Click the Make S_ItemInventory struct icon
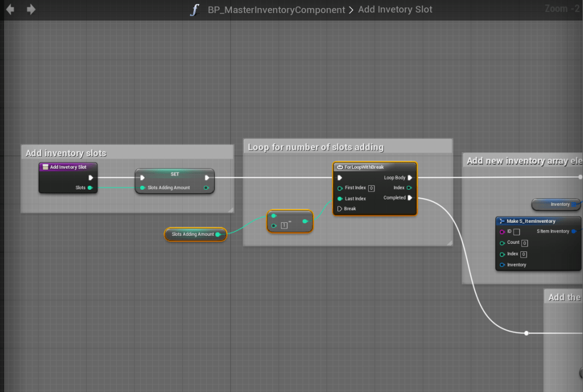This screenshot has width=583, height=392. pos(502,221)
